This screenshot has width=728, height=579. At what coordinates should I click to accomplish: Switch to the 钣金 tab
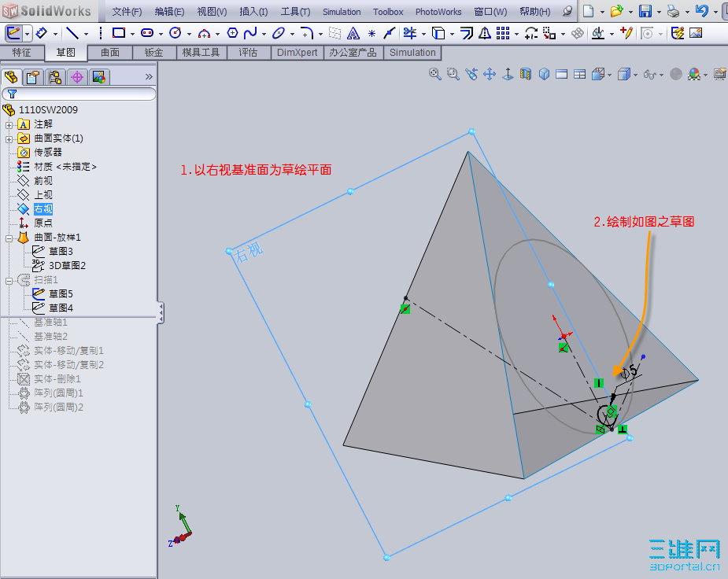[x=154, y=53]
